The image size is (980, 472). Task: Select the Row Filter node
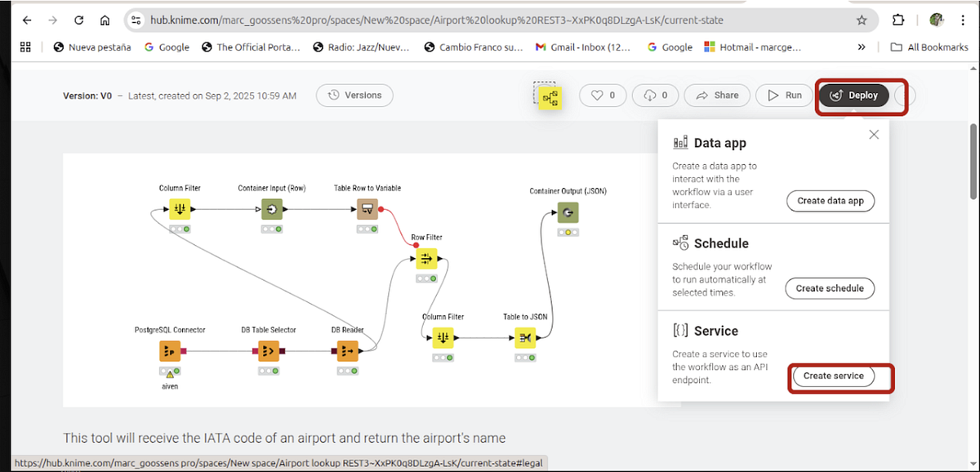click(x=425, y=258)
